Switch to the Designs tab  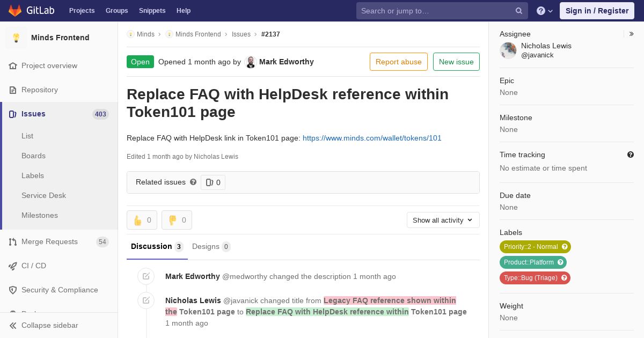coord(211,246)
